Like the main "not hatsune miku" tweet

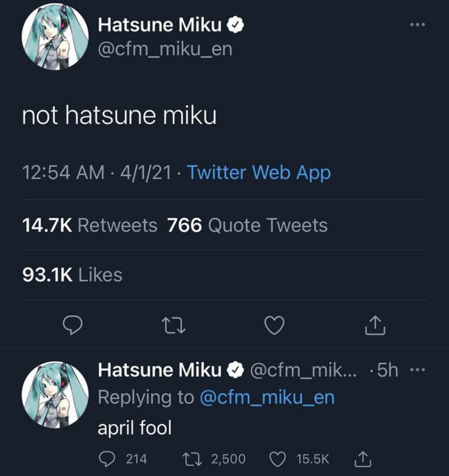pos(274,326)
